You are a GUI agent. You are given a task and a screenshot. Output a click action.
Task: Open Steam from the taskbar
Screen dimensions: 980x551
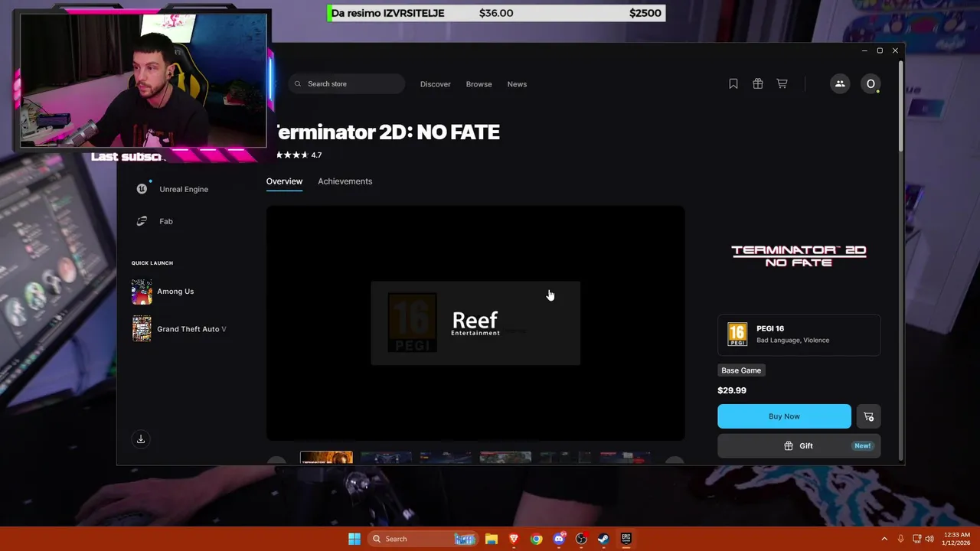(x=603, y=539)
